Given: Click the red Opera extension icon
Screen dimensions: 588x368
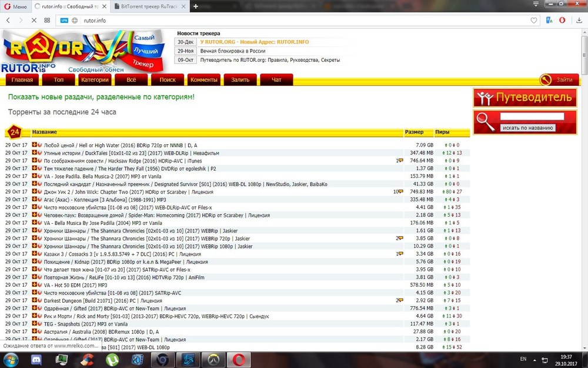Looking at the screenshot, I should (x=562, y=20).
